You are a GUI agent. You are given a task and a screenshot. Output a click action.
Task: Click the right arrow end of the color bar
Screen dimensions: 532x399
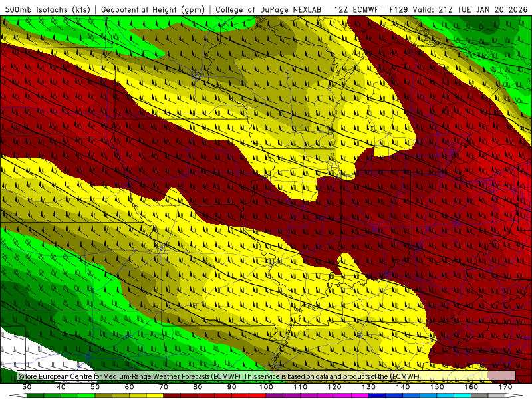[514, 396]
